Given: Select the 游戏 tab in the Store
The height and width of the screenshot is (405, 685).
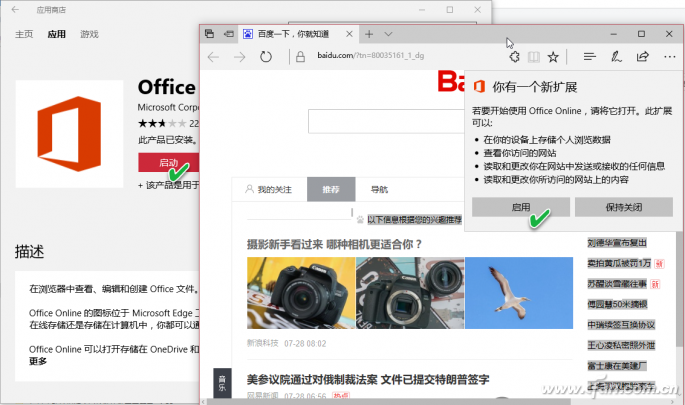Looking at the screenshot, I should click(89, 34).
